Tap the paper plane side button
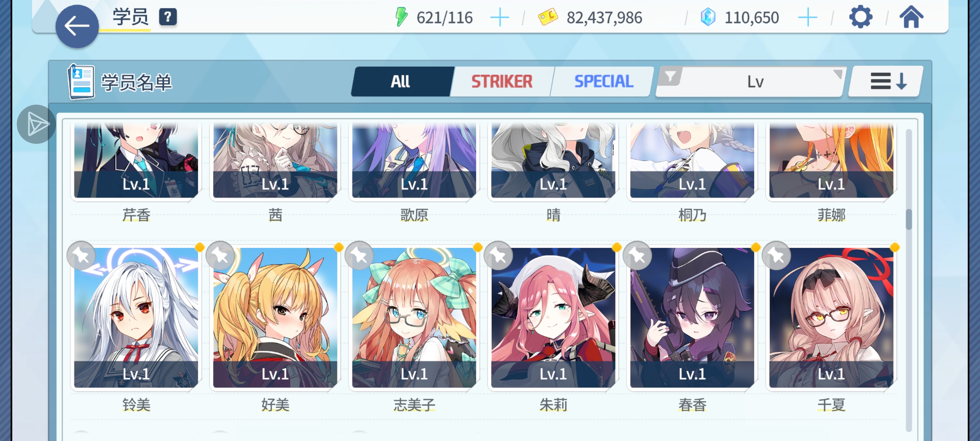The height and width of the screenshot is (441, 980). click(x=36, y=124)
